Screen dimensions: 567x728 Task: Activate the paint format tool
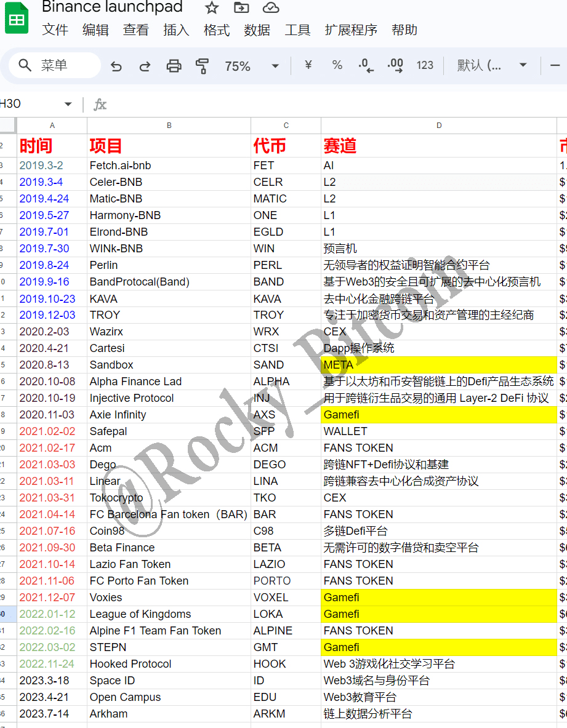click(x=202, y=66)
